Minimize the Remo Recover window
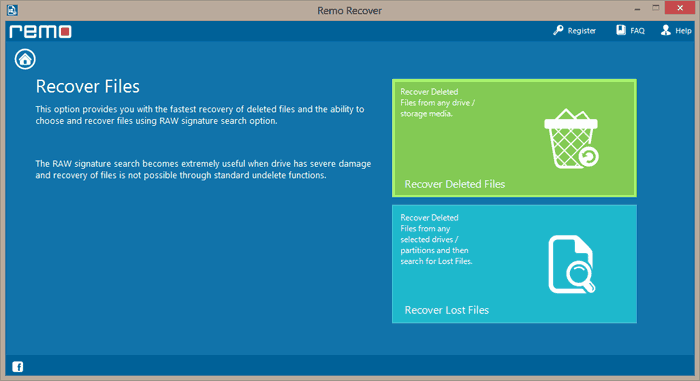Image resolution: width=700 pixels, height=381 pixels. [x=637, y=9]
